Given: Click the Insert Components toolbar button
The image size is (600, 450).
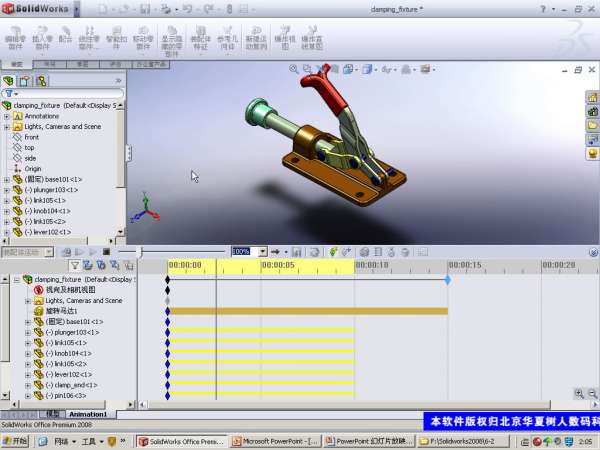Looking at the screenshot, I should click(x=42, y=37).
